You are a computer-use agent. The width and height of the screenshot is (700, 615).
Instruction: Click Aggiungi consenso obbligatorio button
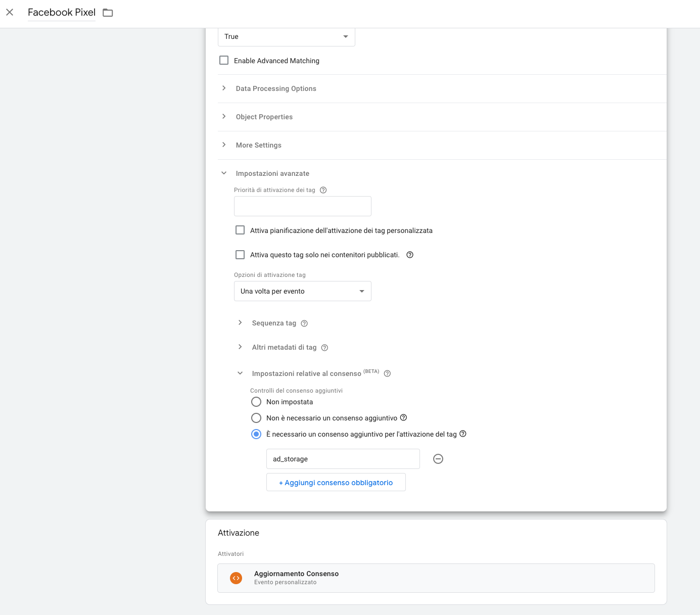click(336, 482)
